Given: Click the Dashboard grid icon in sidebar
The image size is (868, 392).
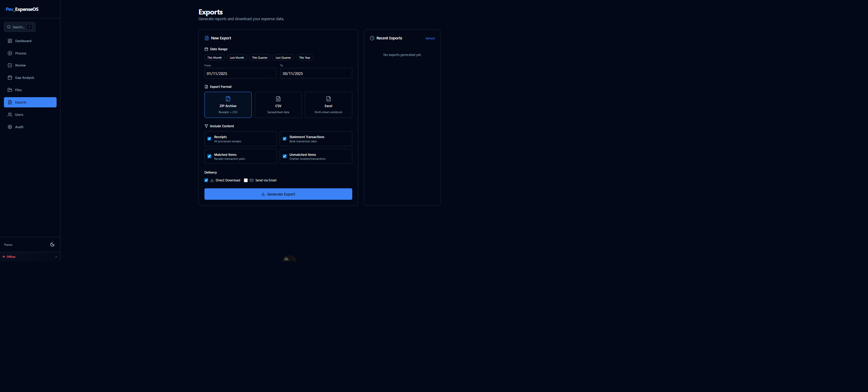Looking at the screenshot, I should point(10,41).
